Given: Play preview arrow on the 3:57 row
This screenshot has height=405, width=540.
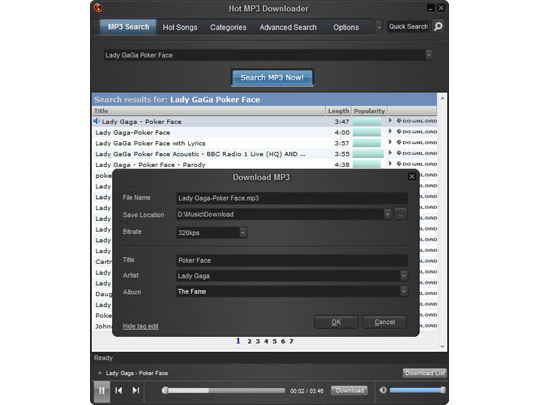Looking at the screenshot, I should 390,142.
